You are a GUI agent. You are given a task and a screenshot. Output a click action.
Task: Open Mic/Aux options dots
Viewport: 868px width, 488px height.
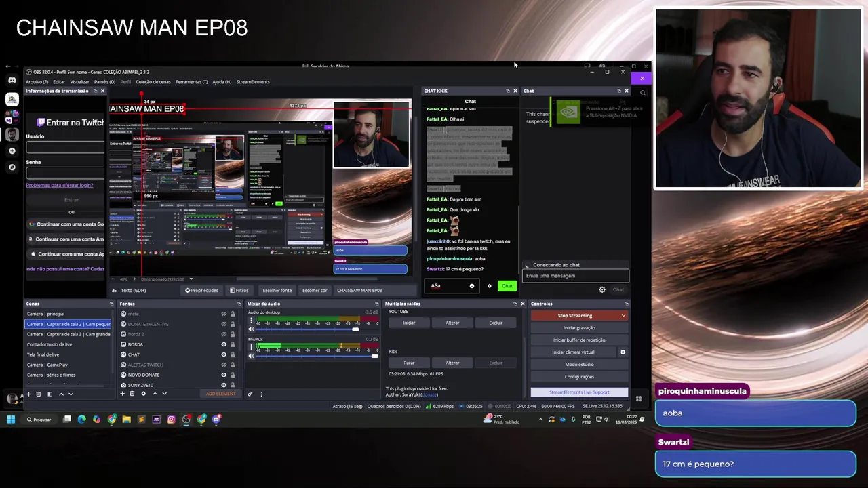(x=251, y=346)
